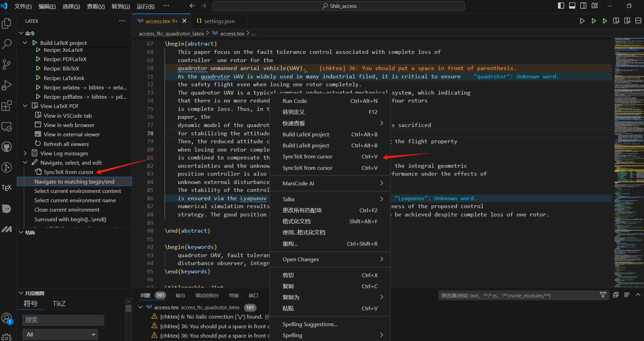View LaTeX PDF using the magnifier split icon

(x=616, y=21)
